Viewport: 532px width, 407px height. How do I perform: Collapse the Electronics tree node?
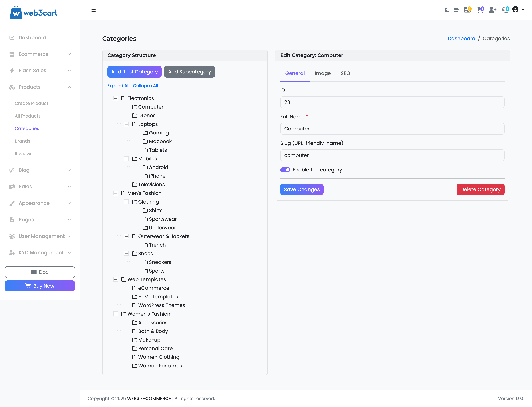[x=116, y=98]
